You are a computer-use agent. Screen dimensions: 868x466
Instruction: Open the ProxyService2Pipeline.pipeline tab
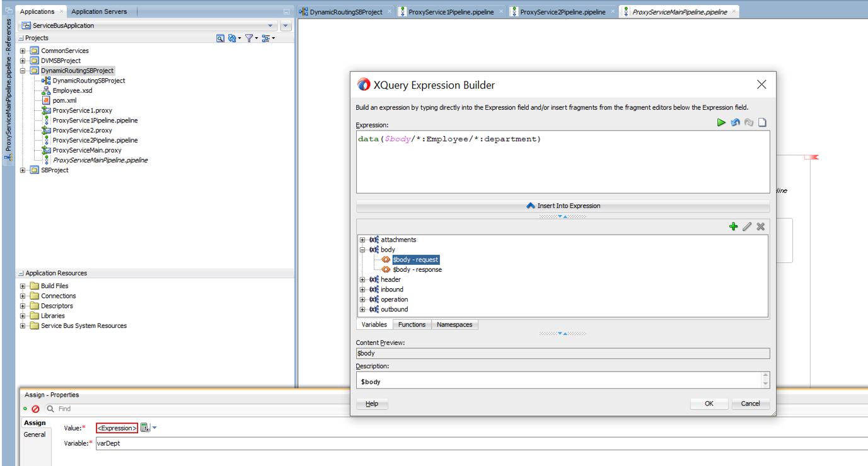tap(560, 11)
